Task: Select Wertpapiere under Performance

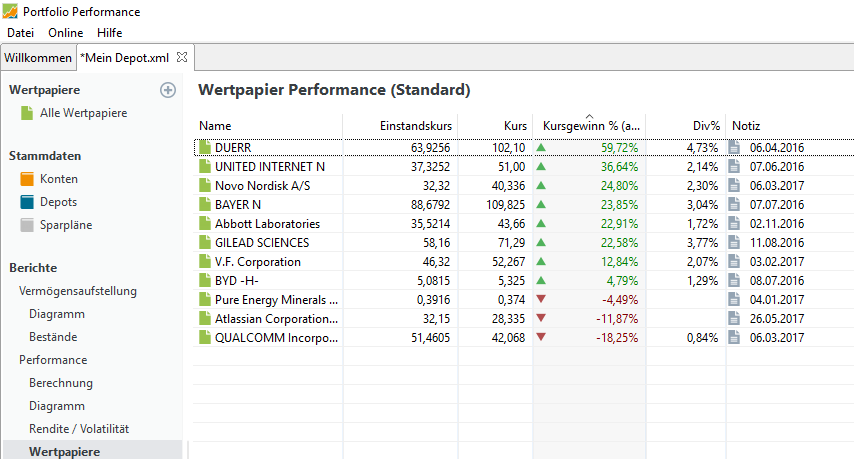Action: 64,452
